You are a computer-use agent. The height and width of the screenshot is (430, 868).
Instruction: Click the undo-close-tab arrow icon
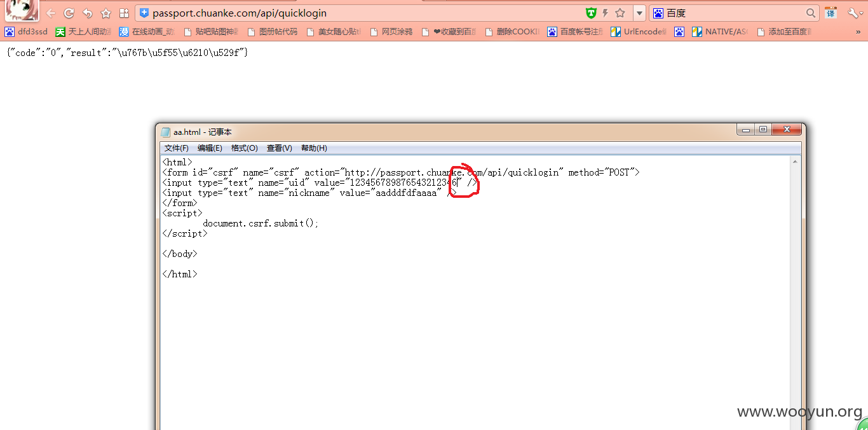pyautogui.click(x=88, y=13)
